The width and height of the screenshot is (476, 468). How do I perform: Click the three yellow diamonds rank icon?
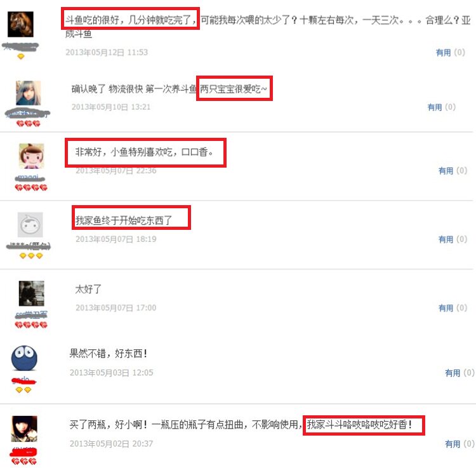tap(31, 256)
